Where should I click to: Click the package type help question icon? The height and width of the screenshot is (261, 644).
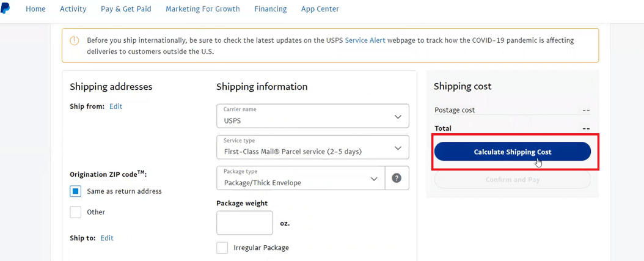[397, 178]
